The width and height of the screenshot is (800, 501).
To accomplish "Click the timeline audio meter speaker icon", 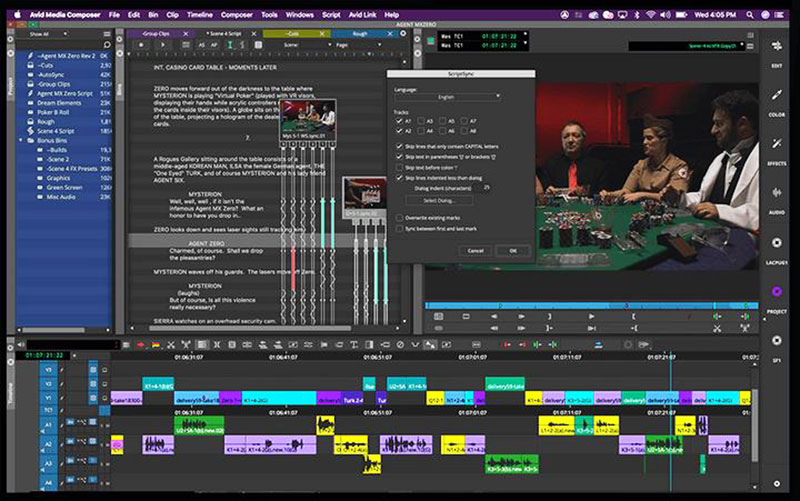I will pyautogui.click(x=21, y=345).
